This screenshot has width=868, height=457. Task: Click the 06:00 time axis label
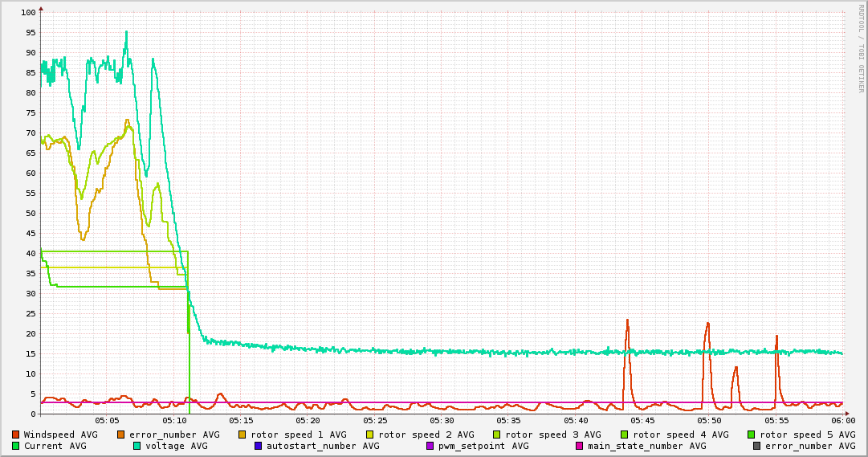(x=843, y=420)
